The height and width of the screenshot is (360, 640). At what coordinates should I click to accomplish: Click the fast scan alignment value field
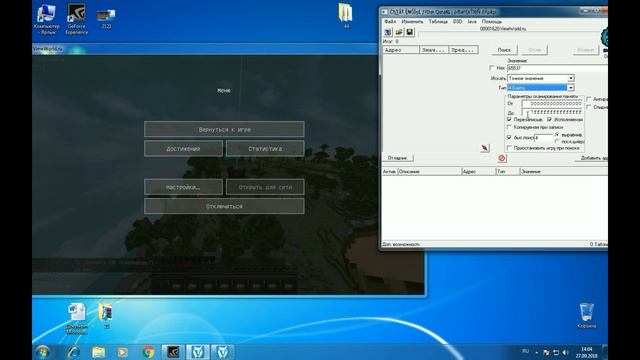[543, 138]
